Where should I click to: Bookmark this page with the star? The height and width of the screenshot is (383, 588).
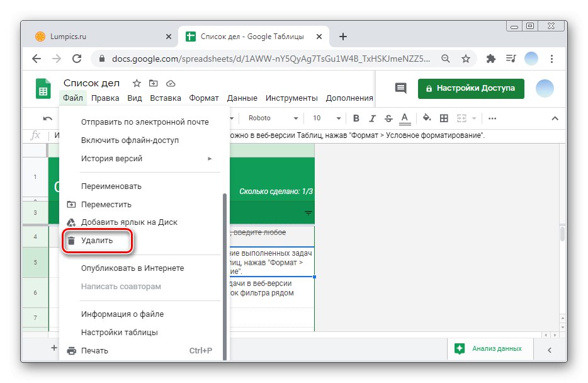coord(466,59)
